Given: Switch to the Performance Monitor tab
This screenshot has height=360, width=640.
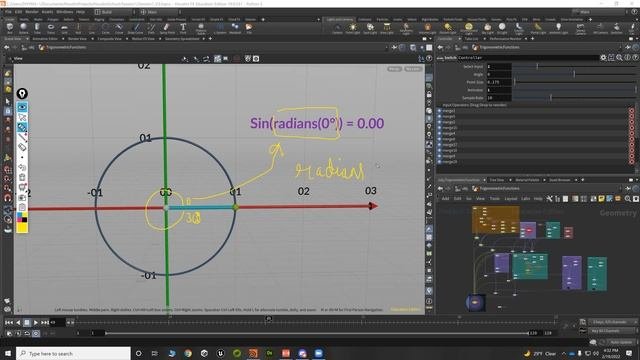Looking at the screenshot, I should (x=505, y=39).
